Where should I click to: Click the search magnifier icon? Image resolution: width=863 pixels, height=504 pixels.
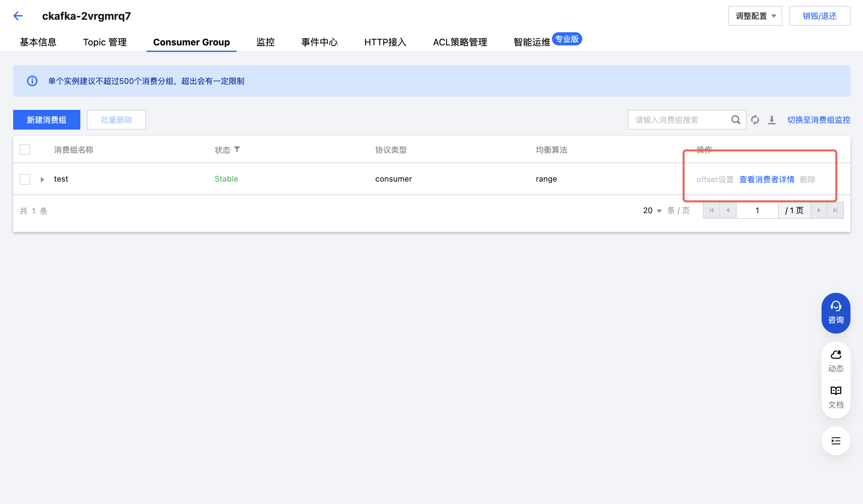point(735,120)
